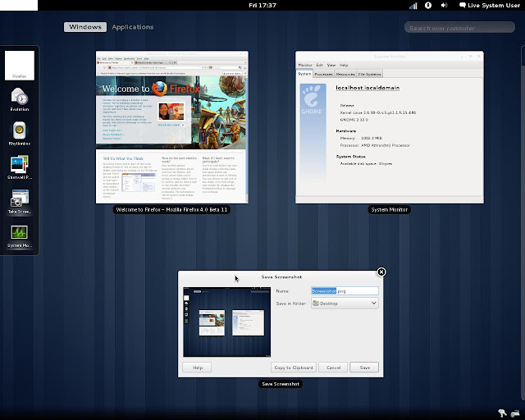The image size is (525, 420).
Task: Expand the Save in folder dropdown
Action: point(345,304)
